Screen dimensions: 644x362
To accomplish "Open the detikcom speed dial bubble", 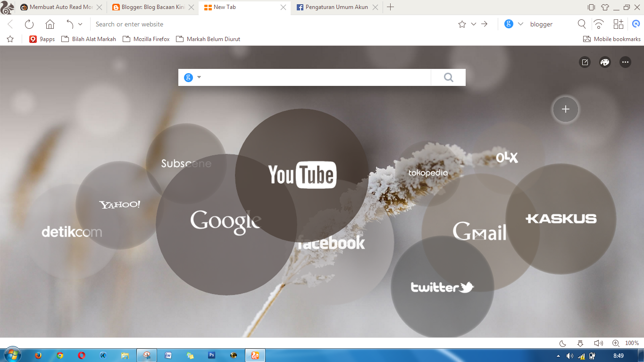I will (71, 232).
